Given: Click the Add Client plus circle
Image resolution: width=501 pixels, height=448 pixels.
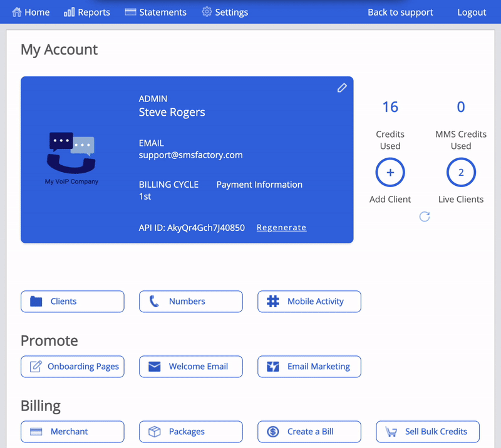Looking at the screenshot, I should click(390, 173).
